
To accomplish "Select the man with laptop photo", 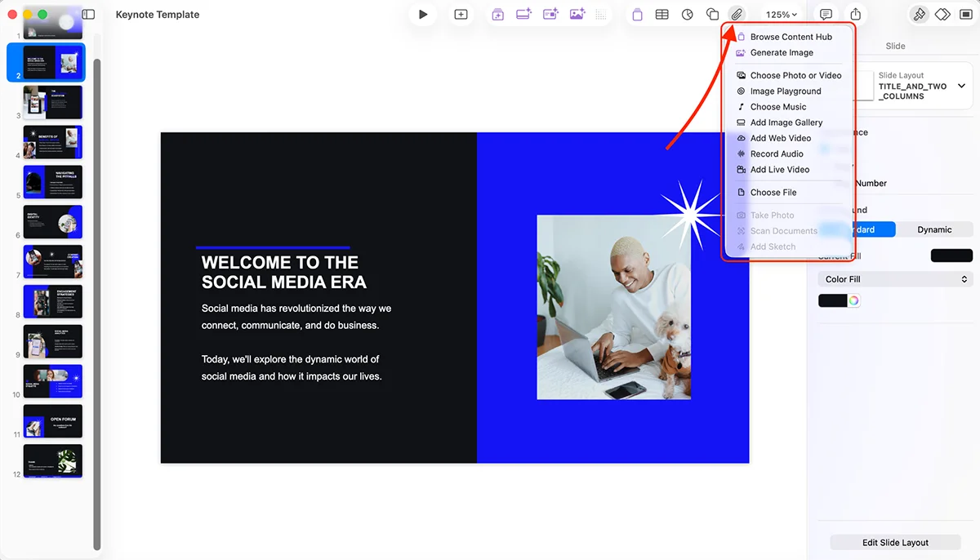I will [614, 307].
